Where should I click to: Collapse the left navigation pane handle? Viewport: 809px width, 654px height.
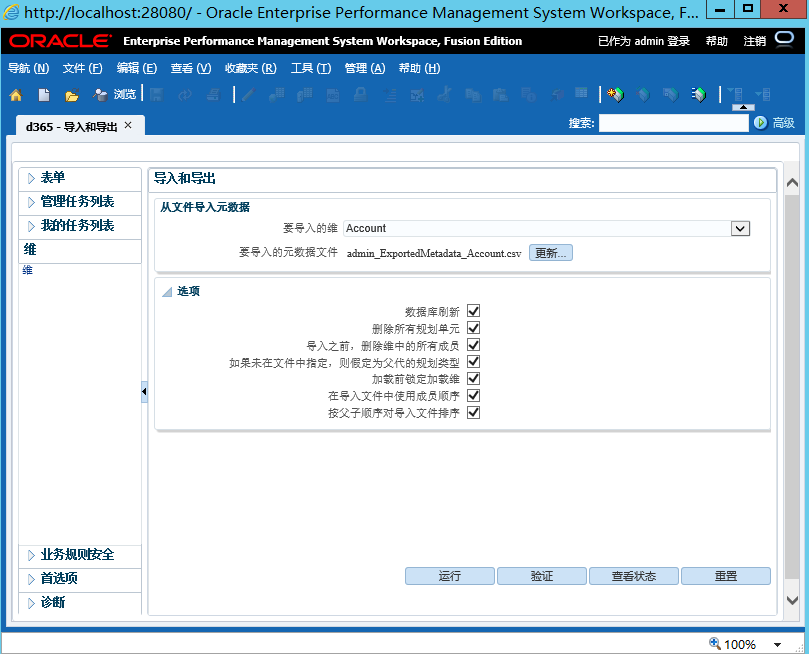coord(144,392)
